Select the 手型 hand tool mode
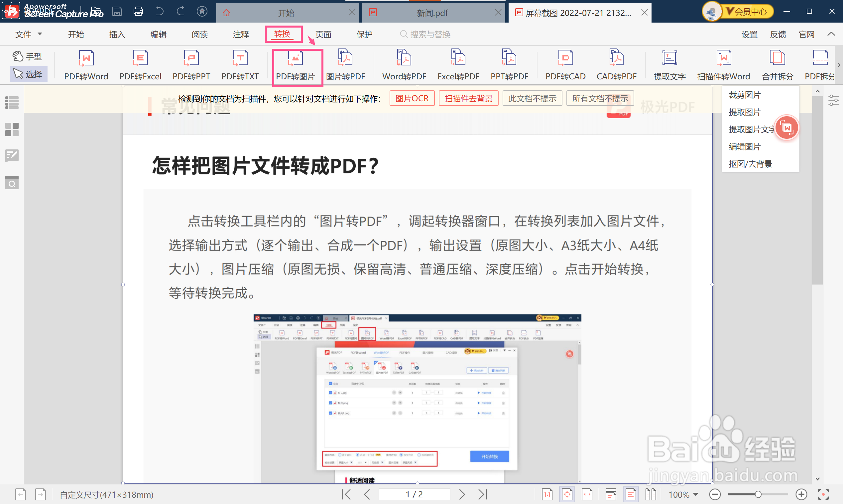The height and width of the screenshot is (504, 843). [x=28, y=56]
